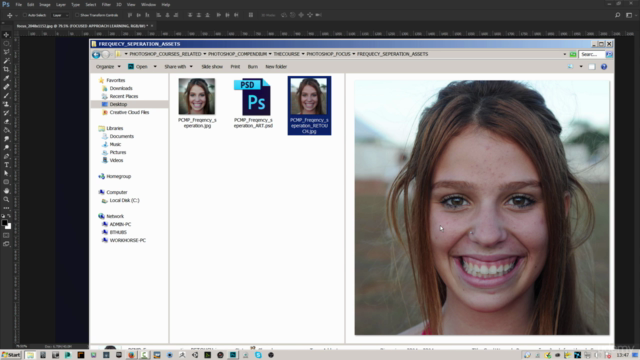This screenshot has height=360, width=640.
Task: Select the Smudge tool
Action: pos(6,139)
